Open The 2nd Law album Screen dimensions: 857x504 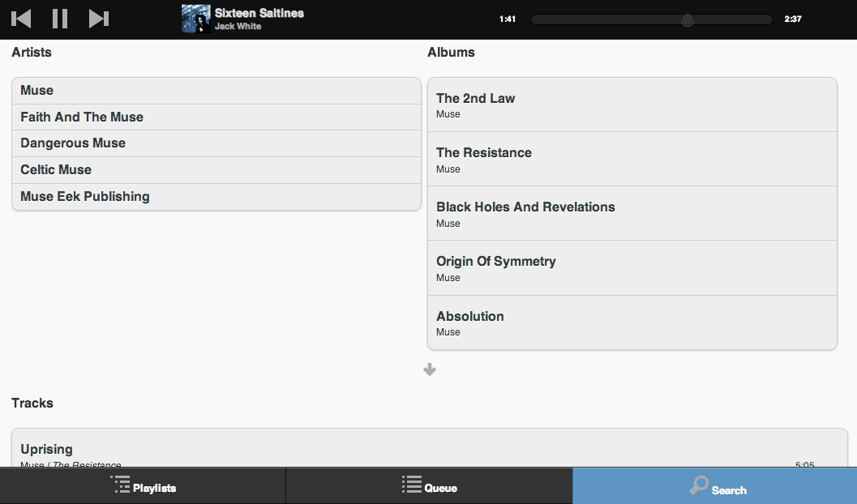(x=632, y=105)
